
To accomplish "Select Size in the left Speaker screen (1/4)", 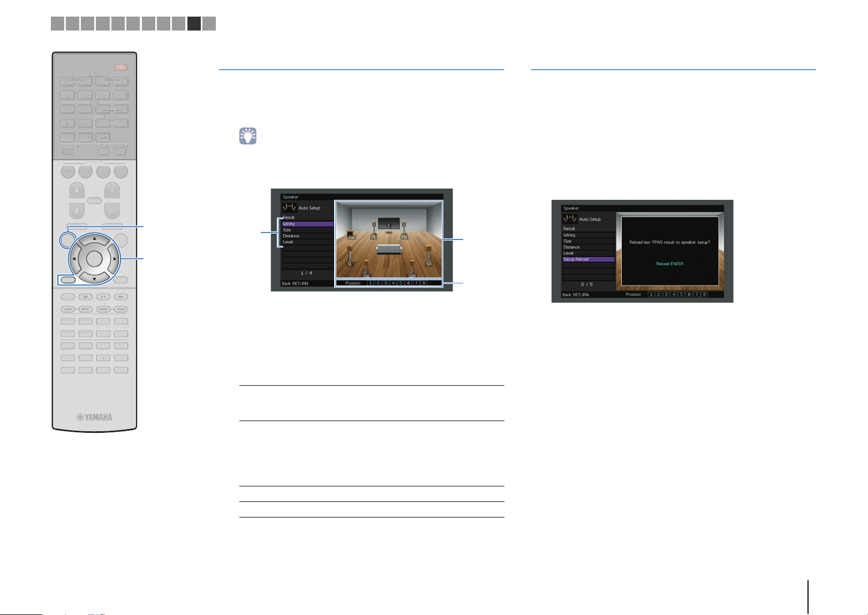I will tap(308, 230).
